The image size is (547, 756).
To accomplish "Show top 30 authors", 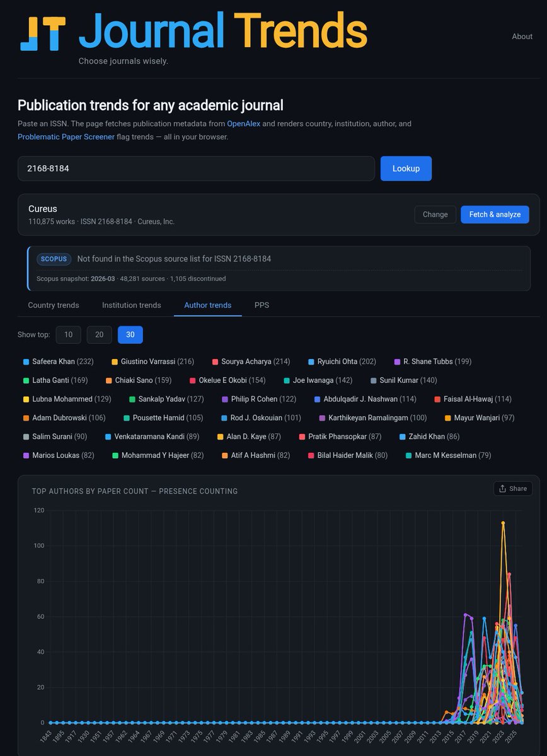I will click(x=130, y=335).
